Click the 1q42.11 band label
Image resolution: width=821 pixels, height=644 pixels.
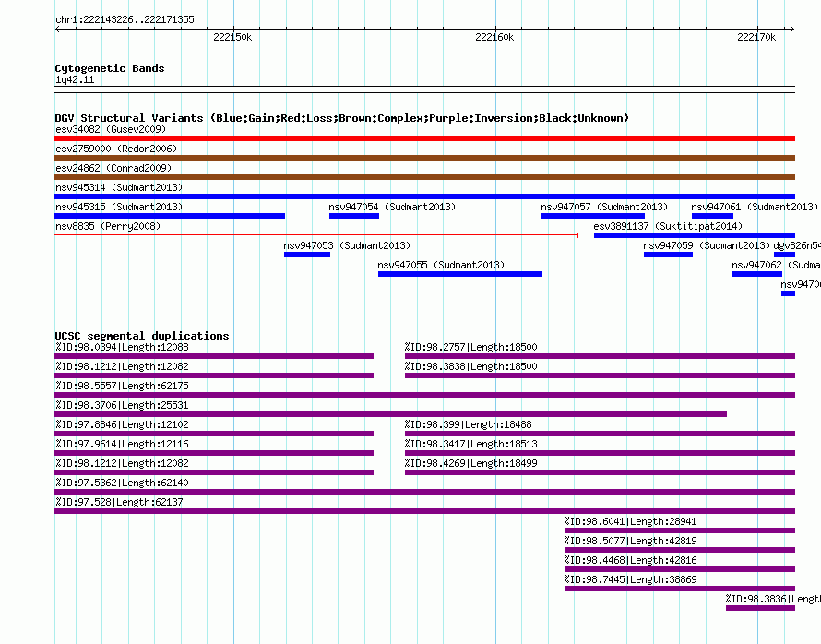coord(75,79)
